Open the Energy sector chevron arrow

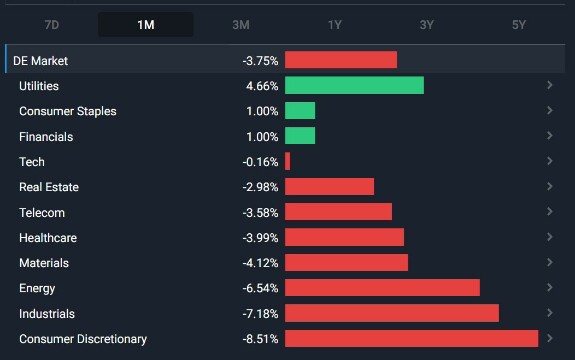pyautogui.click(x=549, y=287)
